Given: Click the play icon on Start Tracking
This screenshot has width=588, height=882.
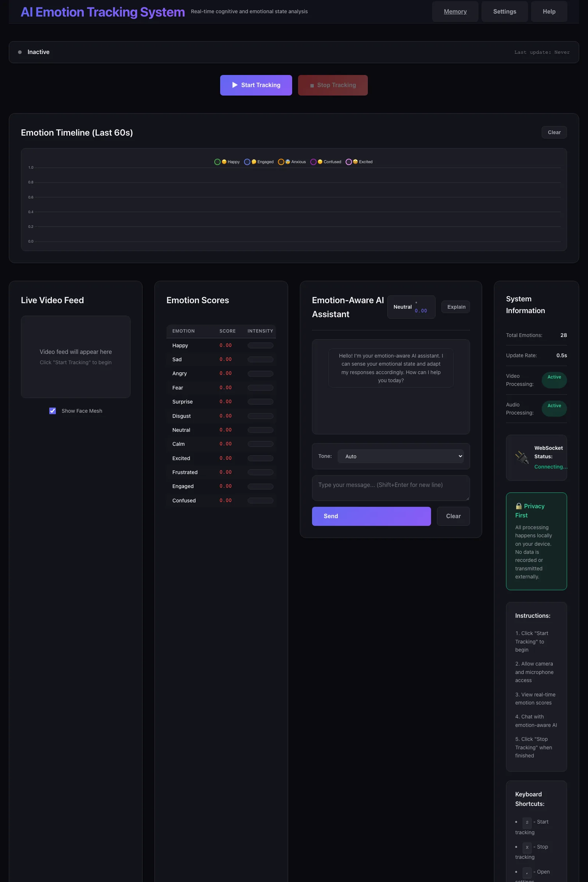Looking at the screenshot, I should [x=235, y=85].
